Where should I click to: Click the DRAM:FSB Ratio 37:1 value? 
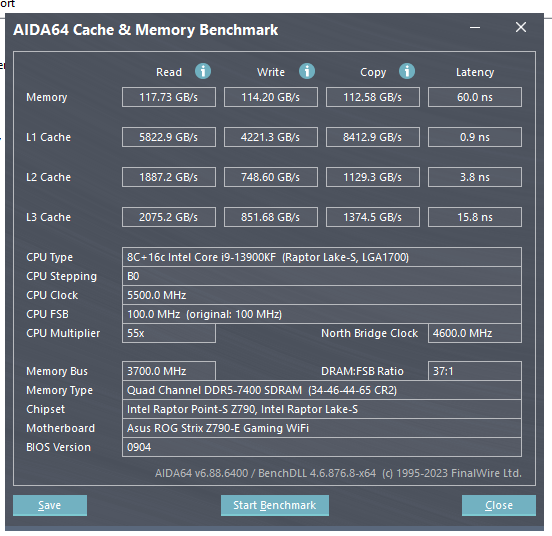coord(475,371)
